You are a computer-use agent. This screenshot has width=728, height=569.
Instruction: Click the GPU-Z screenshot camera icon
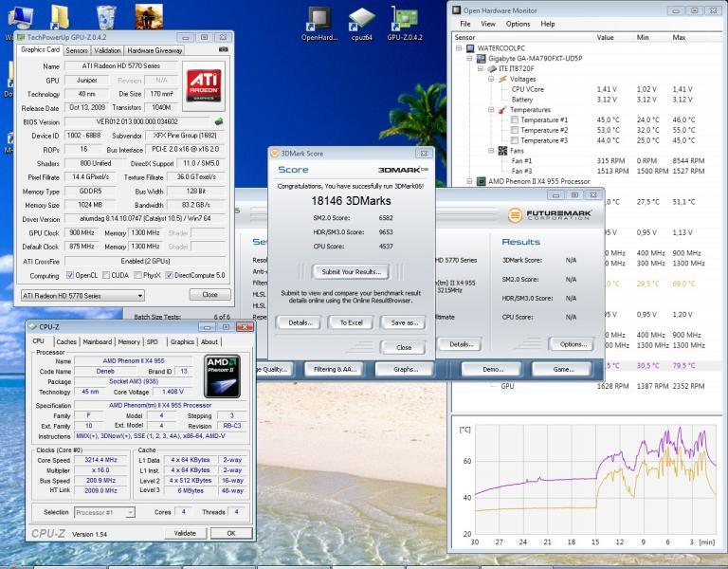[224, 49]
